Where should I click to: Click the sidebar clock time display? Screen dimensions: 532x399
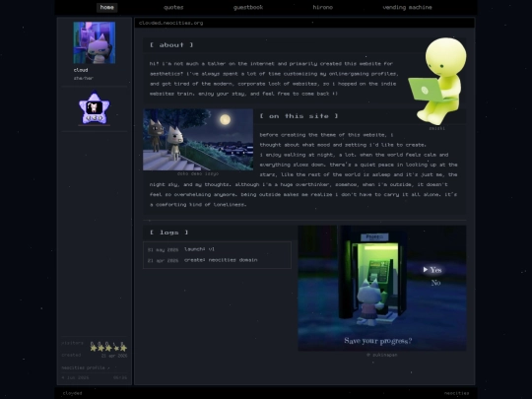click(x=120, y=377)
